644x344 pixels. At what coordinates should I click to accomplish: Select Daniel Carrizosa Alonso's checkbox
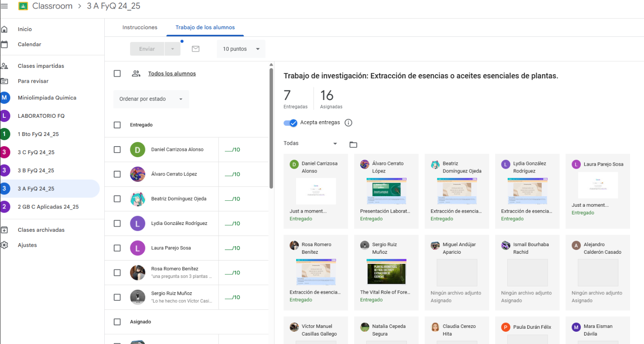tap(118, 150)
